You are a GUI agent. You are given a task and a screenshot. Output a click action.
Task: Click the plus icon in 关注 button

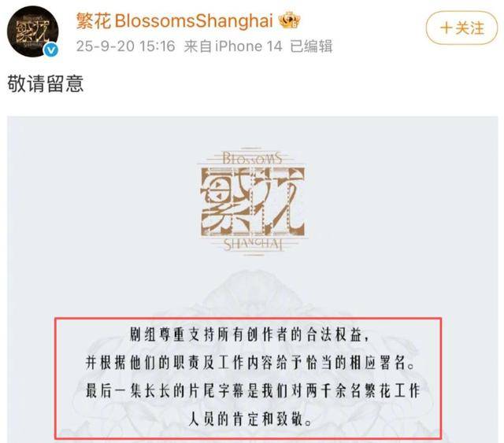447,28
